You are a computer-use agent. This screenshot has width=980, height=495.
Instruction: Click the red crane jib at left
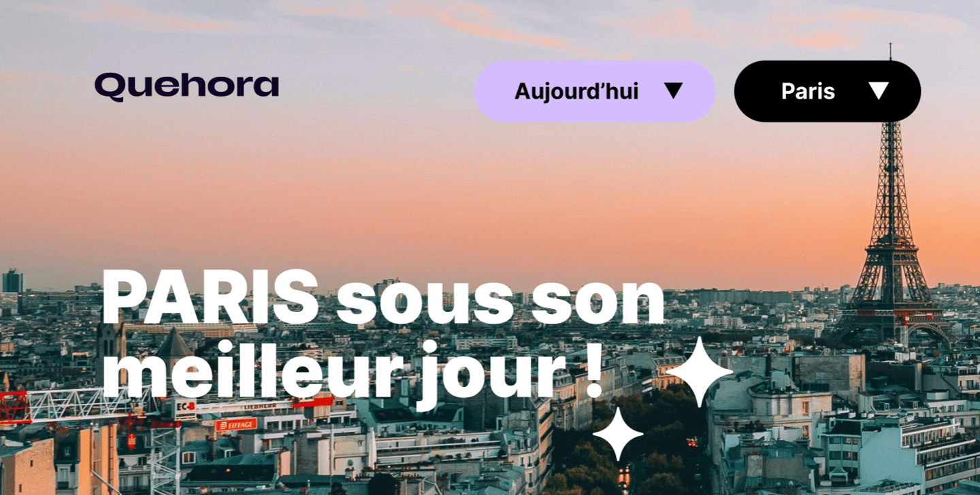(15, 407)
